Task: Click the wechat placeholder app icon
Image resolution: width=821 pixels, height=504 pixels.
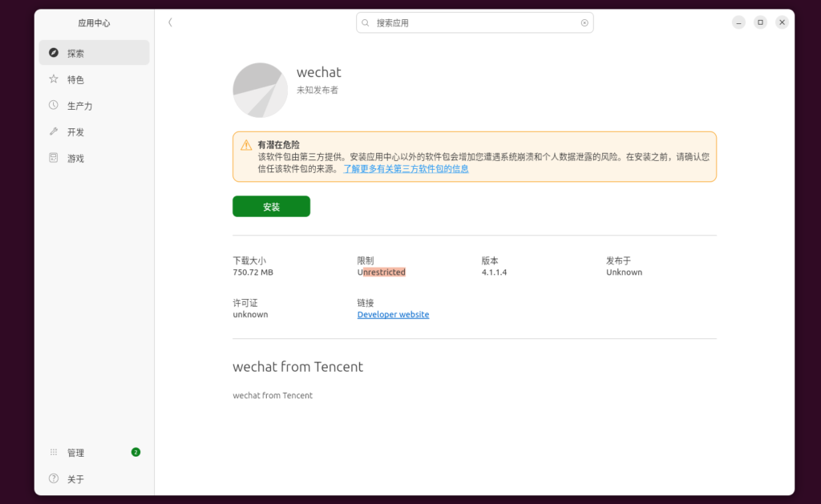Action: coord(261,90)
